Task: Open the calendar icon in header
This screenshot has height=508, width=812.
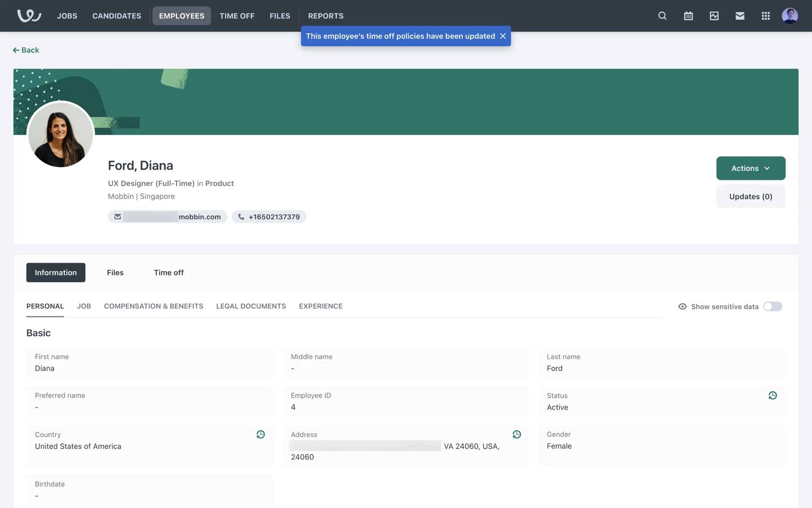Action: pos(688,16)
